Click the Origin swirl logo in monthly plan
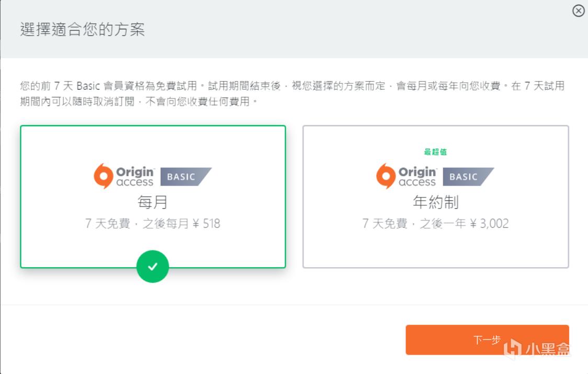This screenshot has width=588, height=374. tap(103, 176)
